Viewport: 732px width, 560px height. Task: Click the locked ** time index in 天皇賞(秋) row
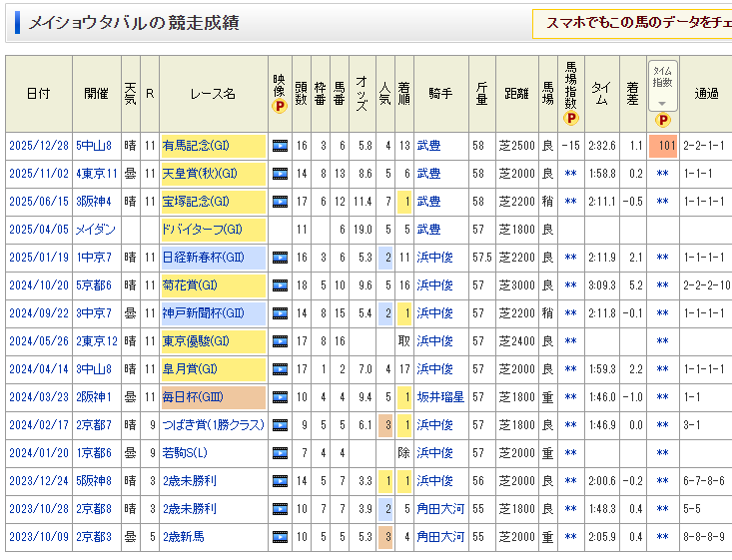(662, 174)
